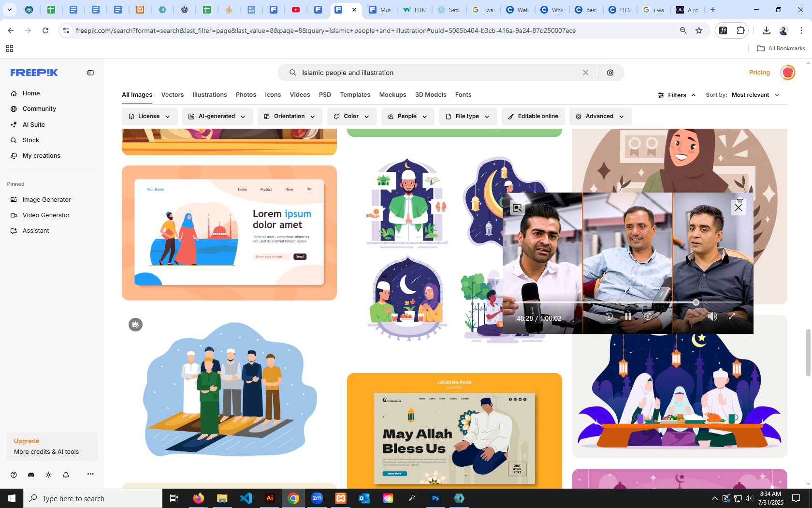Viewport: 812px width, 508px height.
Task: Open Photoshop from the taskbar
Action: 435,498
